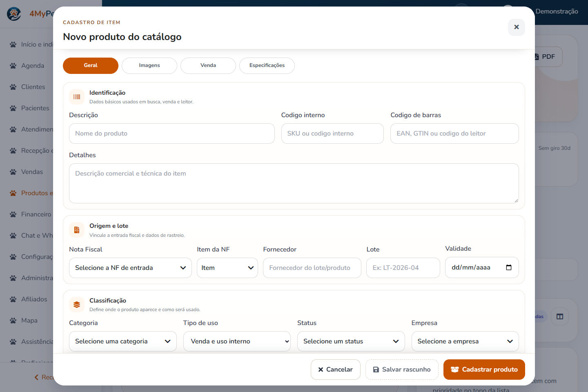588x392 pixels.
Task: Click the paw icon next to Vendas
Action: point(13,172)
